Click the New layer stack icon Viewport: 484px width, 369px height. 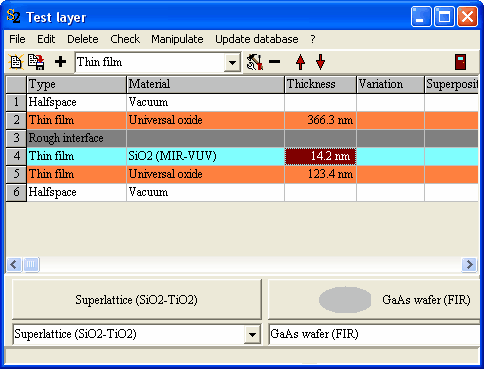16,62
